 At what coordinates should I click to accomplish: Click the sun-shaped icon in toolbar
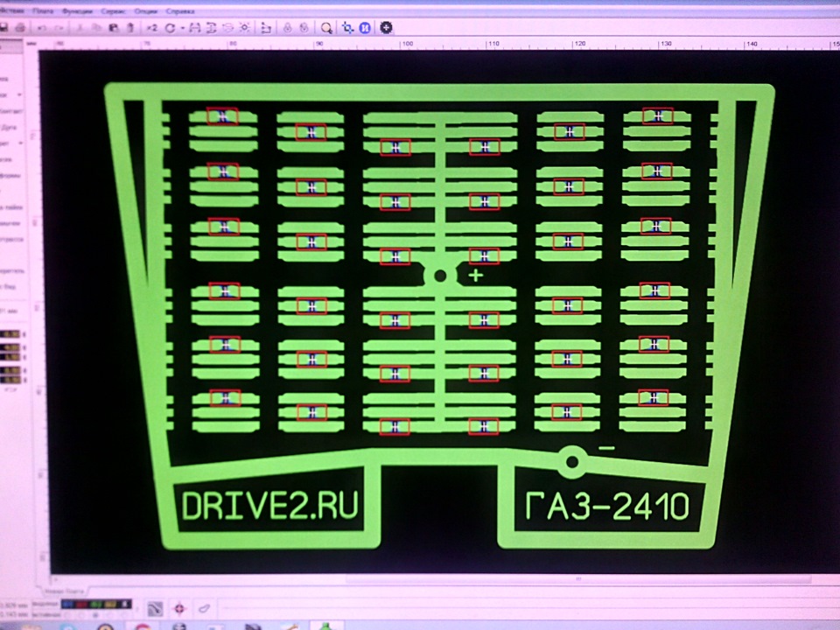pyautogui.click(x=245, y=27)
